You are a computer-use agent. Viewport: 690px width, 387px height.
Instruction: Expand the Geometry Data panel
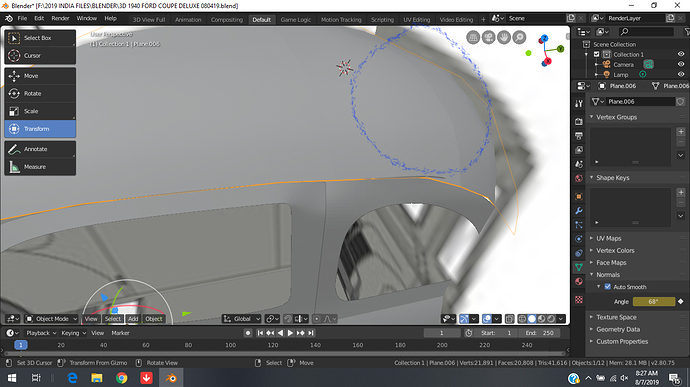(618, 329)
